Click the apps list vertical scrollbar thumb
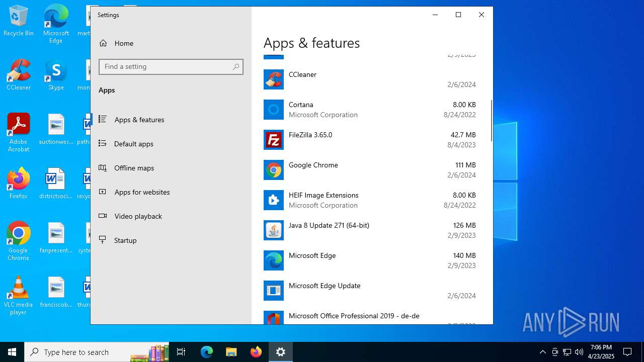The image size is (644, 362). (491, 121)
